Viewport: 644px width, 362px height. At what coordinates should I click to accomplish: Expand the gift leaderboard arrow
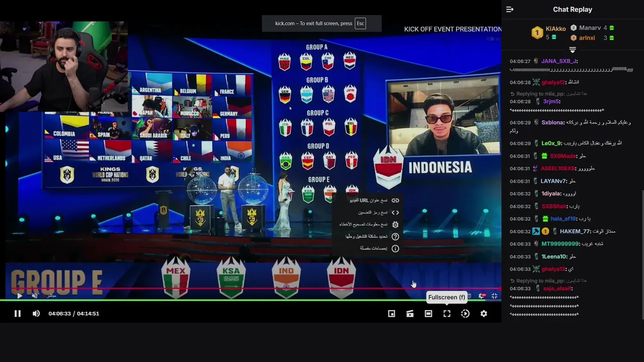(x=573, y=49)
